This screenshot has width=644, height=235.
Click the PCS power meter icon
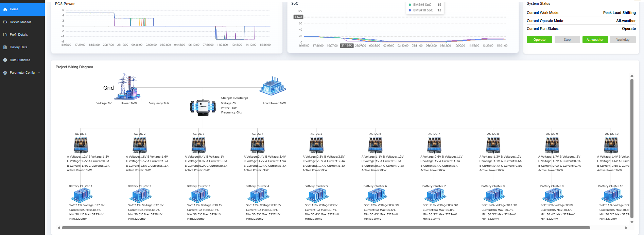[x=203, y=108]
